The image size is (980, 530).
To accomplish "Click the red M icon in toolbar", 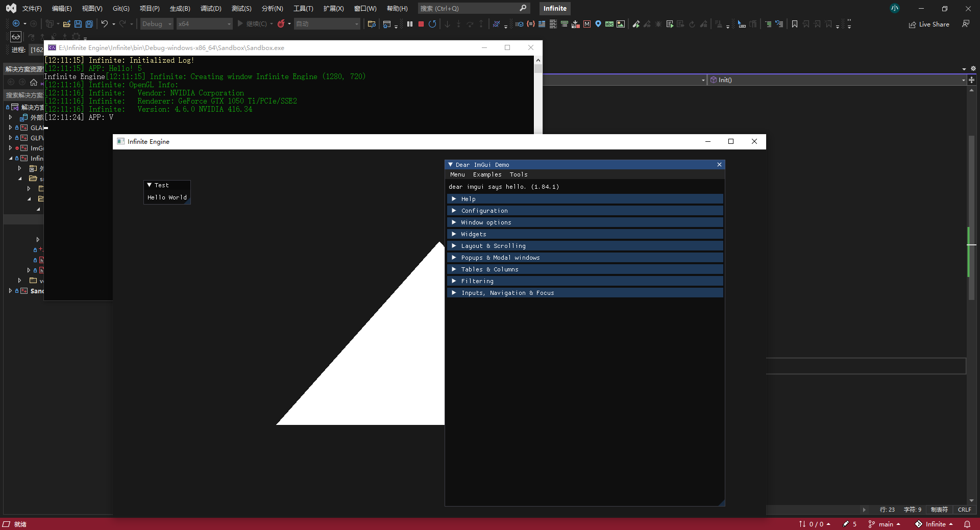I will [x=587, y=24].
